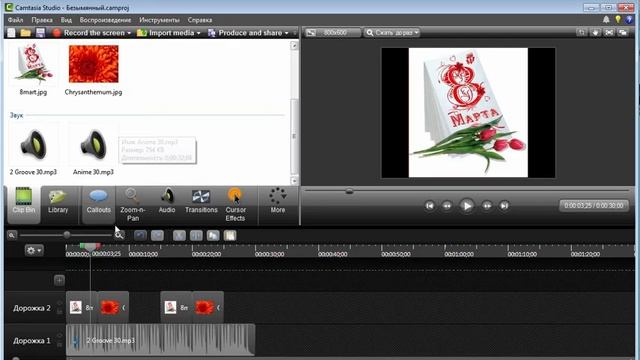Click the step forward button
640x360 pixels.
487,206
